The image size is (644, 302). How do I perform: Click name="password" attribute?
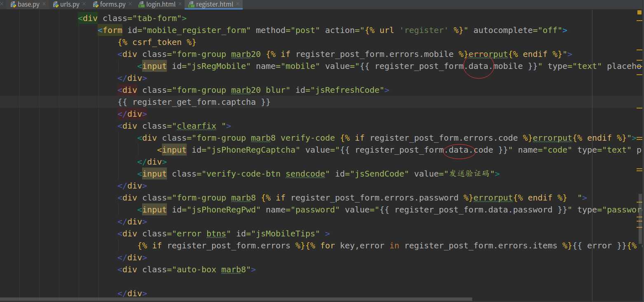point(303,210)
